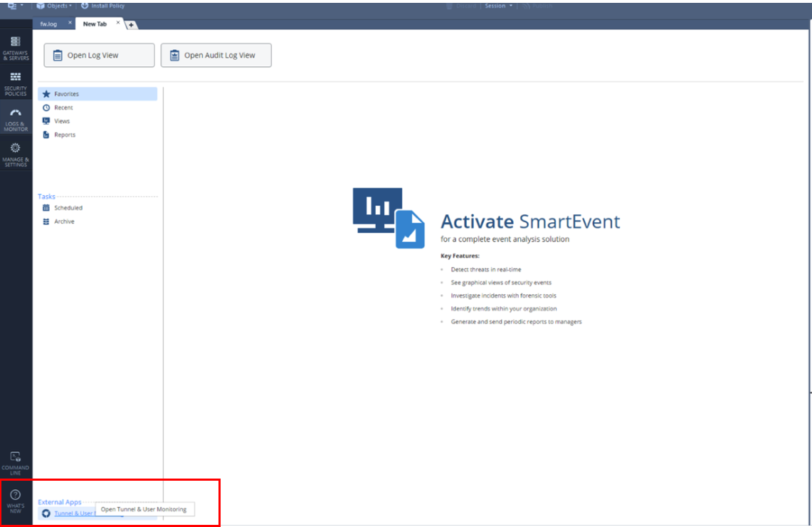Screen dimensions: 812x527
Task: Click the Tunnel & User Monitoring app icon
Action: tap(46, 513)
